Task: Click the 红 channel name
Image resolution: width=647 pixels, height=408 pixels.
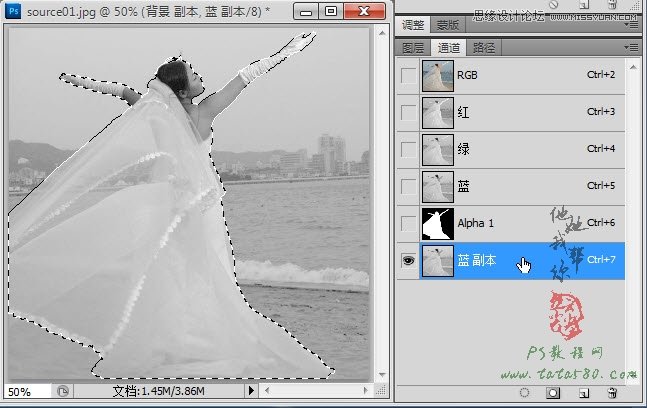Action: point(463,112)
